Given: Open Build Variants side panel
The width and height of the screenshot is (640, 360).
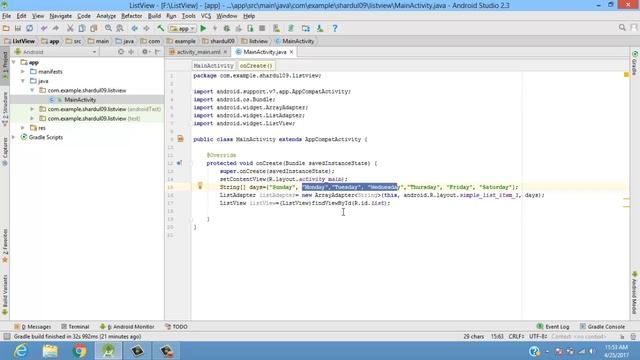Looking at the screenshot, I should click(5, 295).
